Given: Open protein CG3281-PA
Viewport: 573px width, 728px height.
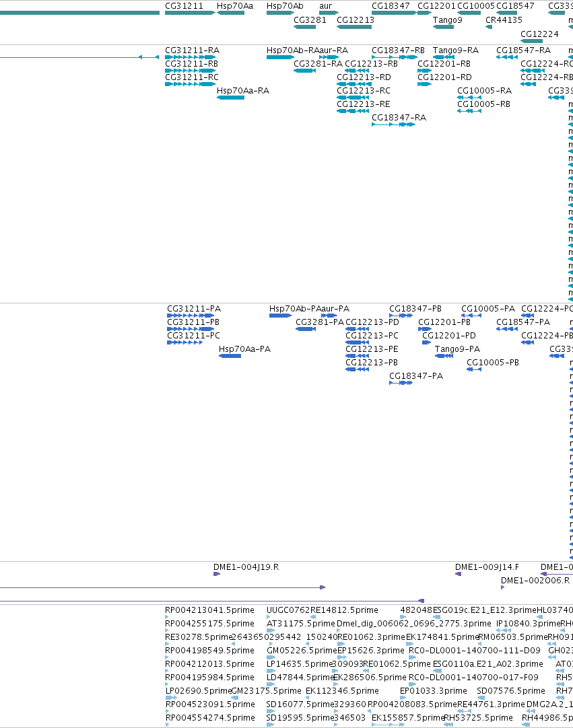Looking at the screenshot, I should tap(320, 322).
